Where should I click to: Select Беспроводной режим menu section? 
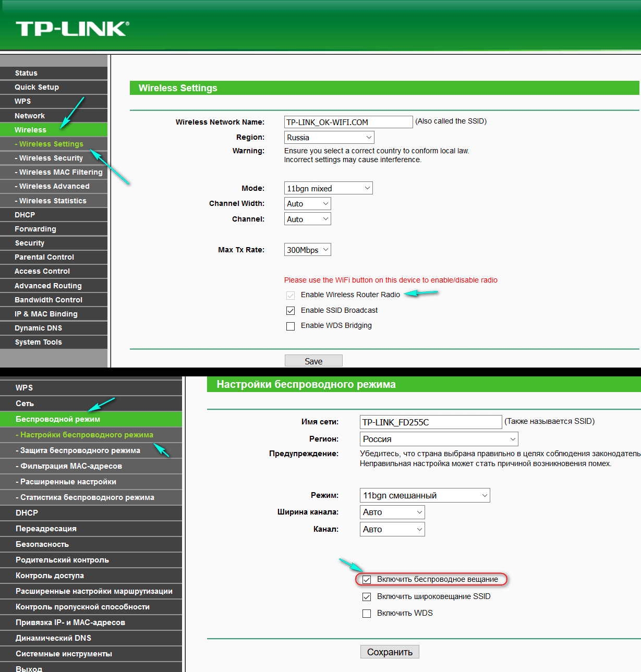(x=91, y=419)
